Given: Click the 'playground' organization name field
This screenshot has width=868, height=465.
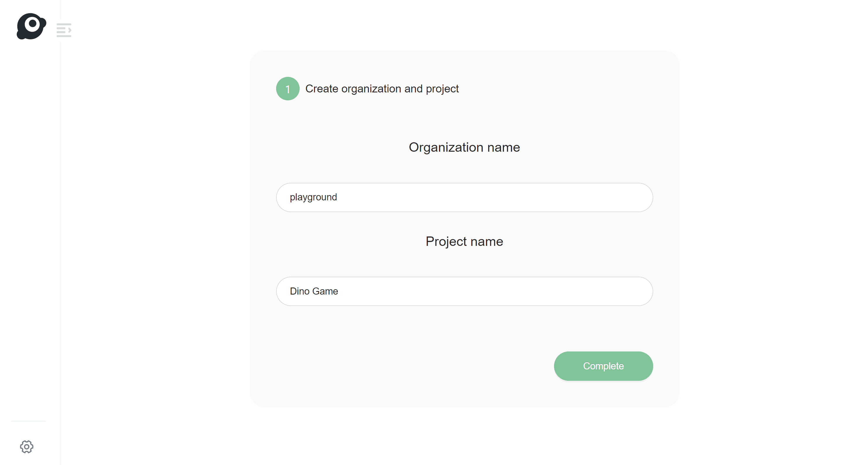Looking at the screenshot, I should click(x=464, y=197).
